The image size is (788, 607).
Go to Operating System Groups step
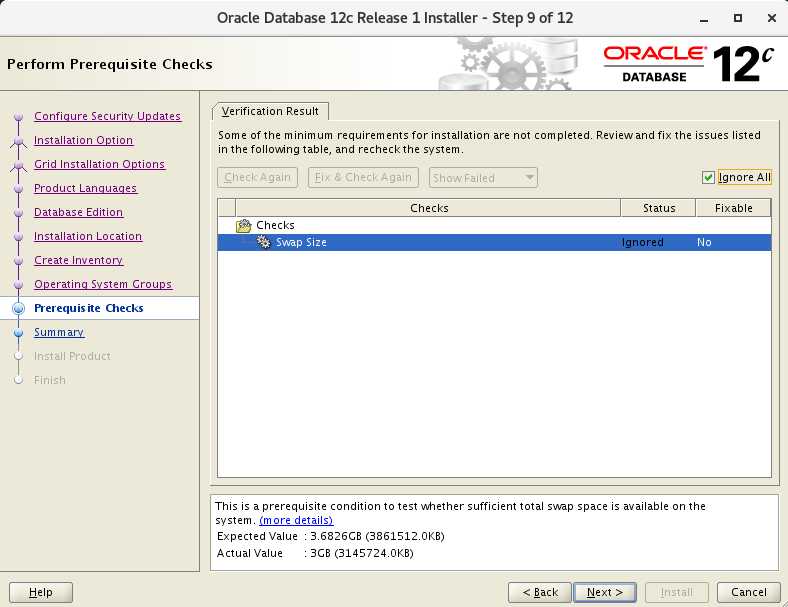[103, 284]
